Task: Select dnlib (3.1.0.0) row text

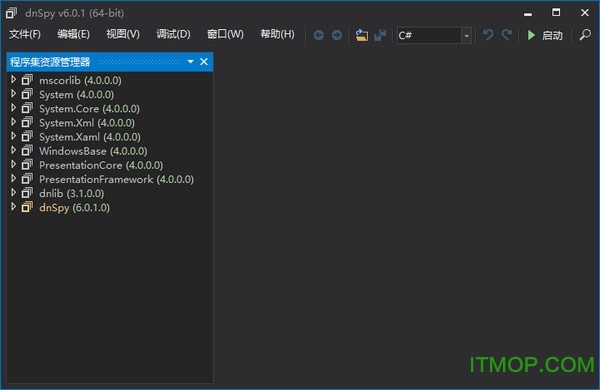Action: click(71, 194)
